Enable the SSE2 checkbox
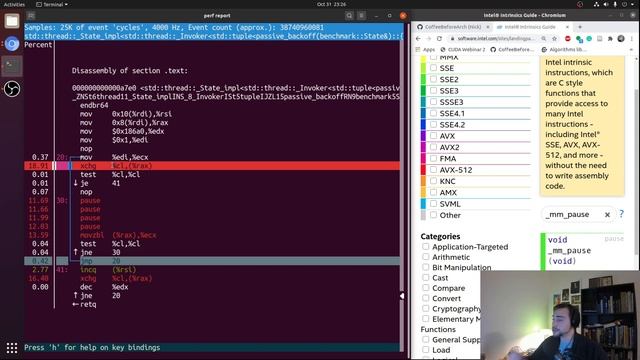The height and width of the screenshot is (360, 640). (433, 79)
